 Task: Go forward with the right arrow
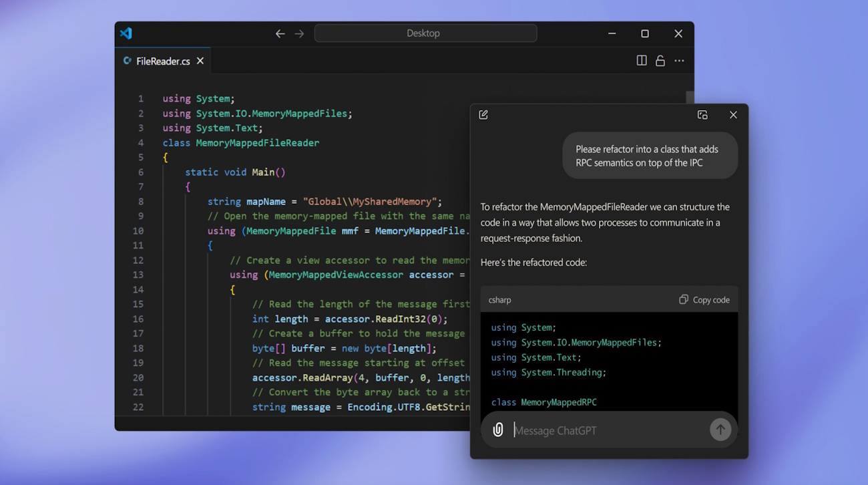pos(299,33)
